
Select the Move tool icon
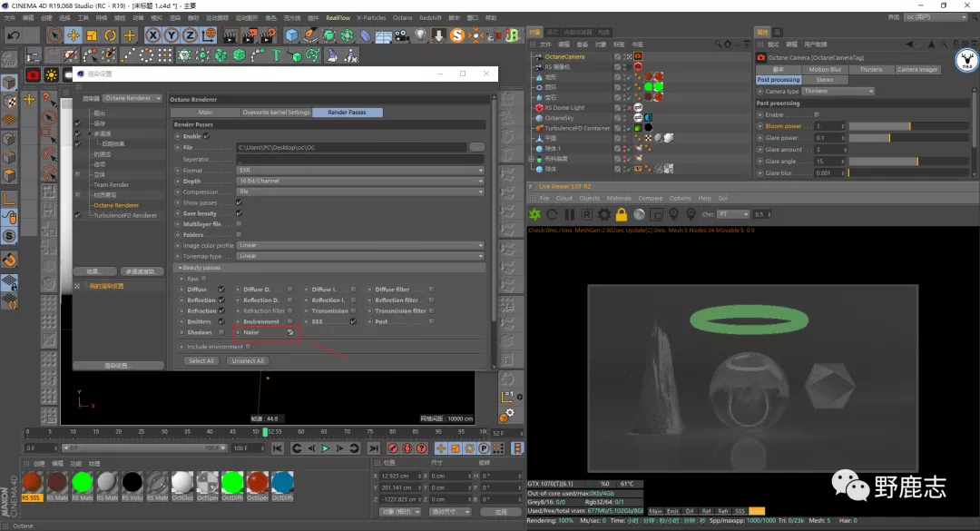[x=73, y=35]
